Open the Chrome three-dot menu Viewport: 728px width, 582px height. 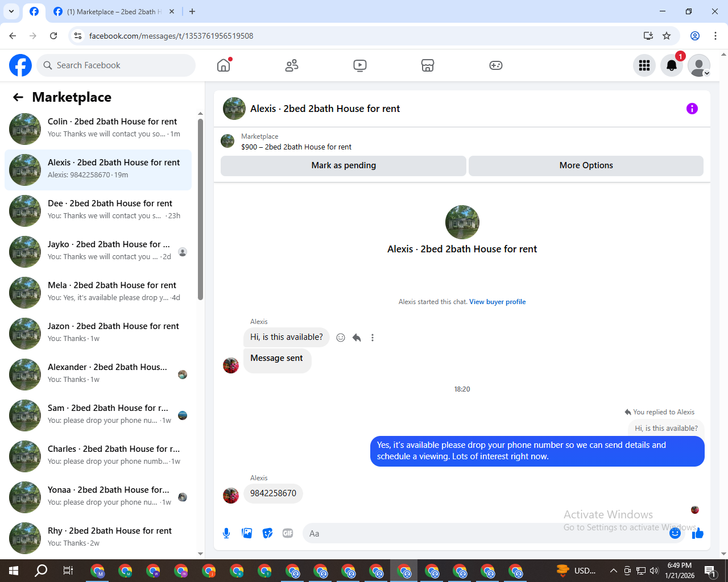pos(715,36)
